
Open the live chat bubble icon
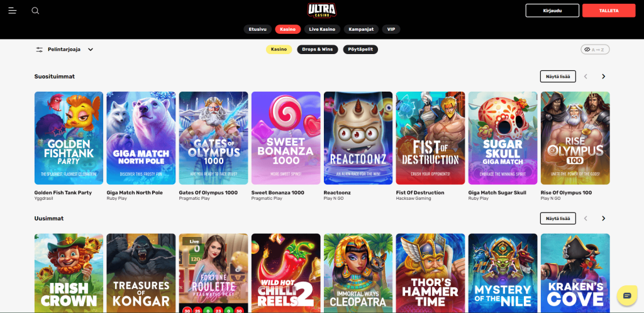click(627, 296)
